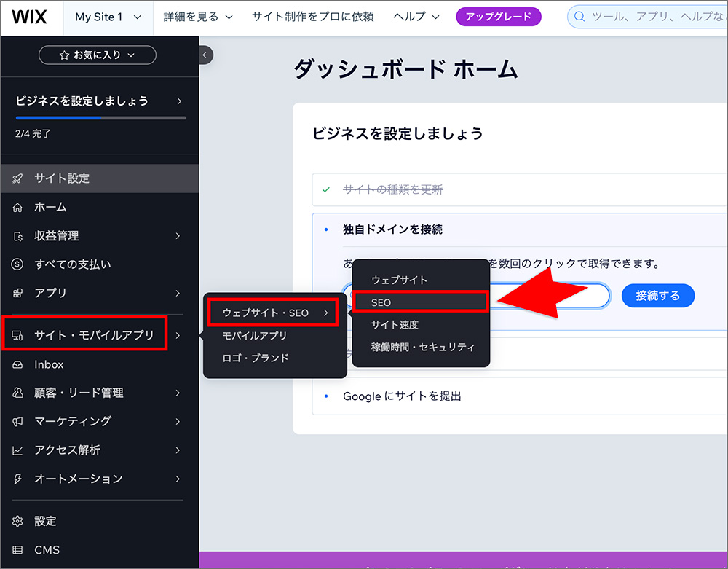The image size is (728, 569).
Task: Click the dollar circle icon beside すべての支払い
Action: pos(17,264)
